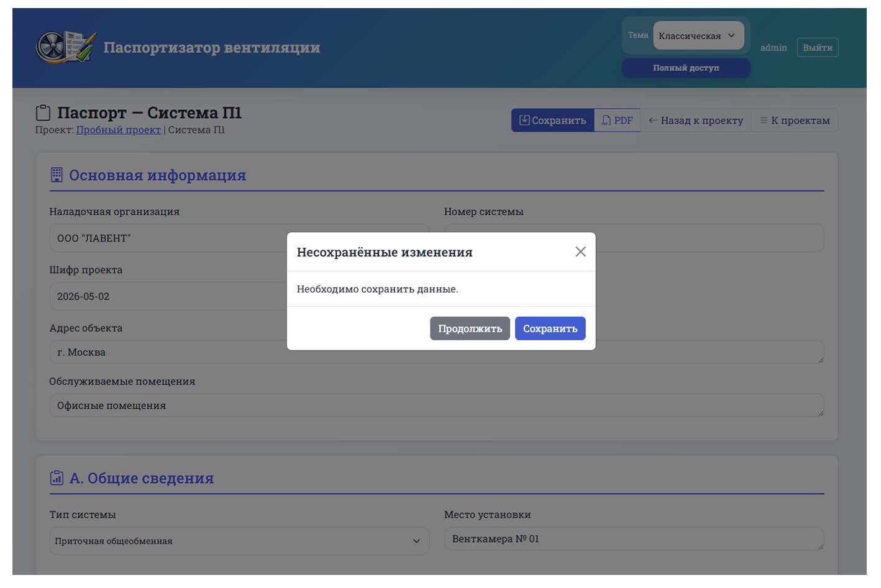Click the blue Сохранить dialog button

pyautogui.click(x=550, y=328)
